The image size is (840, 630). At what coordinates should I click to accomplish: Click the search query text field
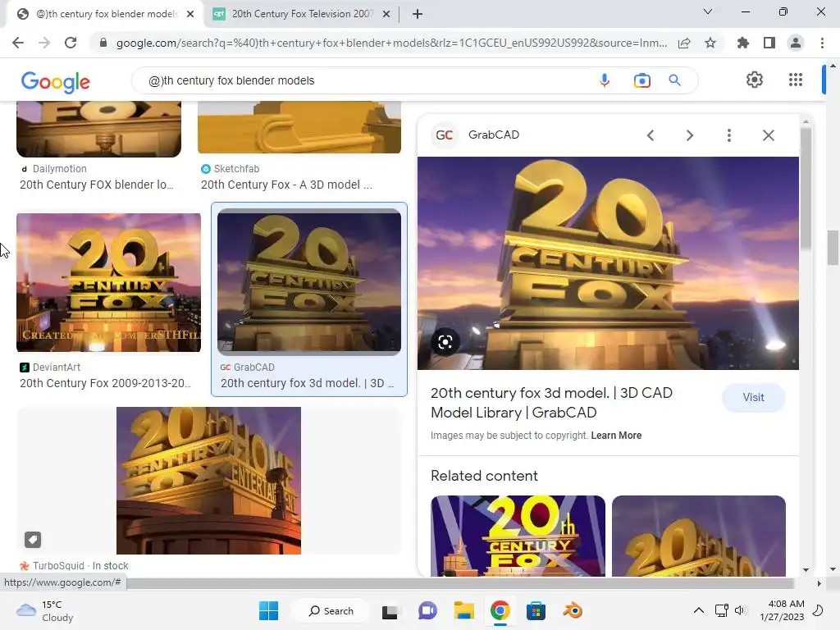pyautogui.click(x=364, y=80)
